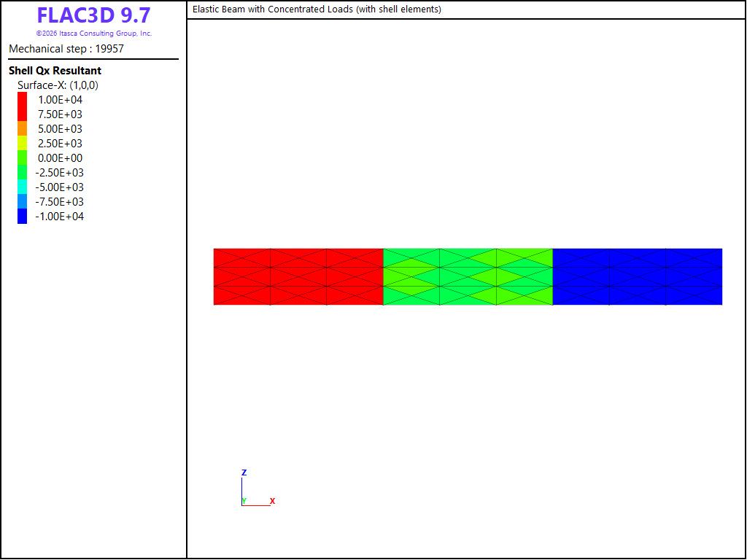Click the dark blue -1.00E+04 legend swatch

pyautogui.click(x=22, y=216)
